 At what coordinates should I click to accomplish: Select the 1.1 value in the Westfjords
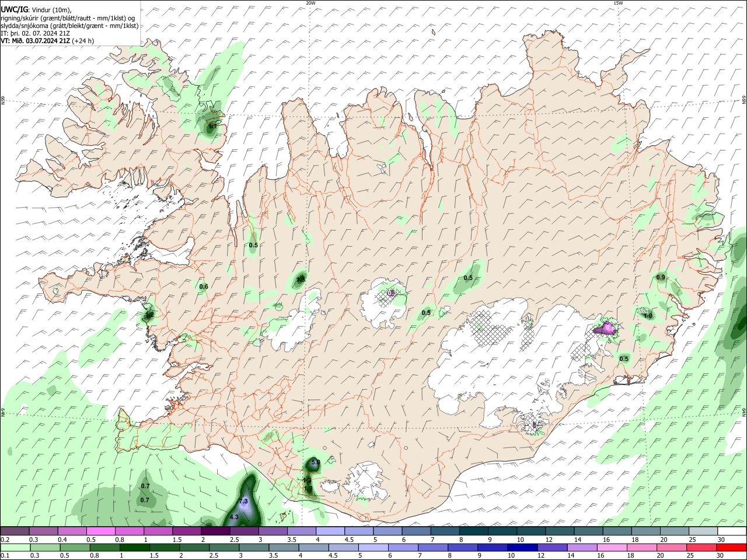tap(213, 125)
